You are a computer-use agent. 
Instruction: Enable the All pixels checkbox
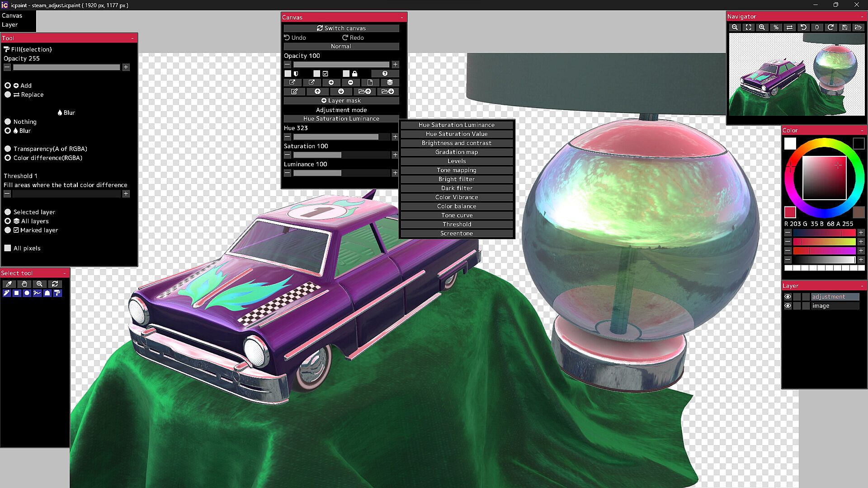[8, 248]
